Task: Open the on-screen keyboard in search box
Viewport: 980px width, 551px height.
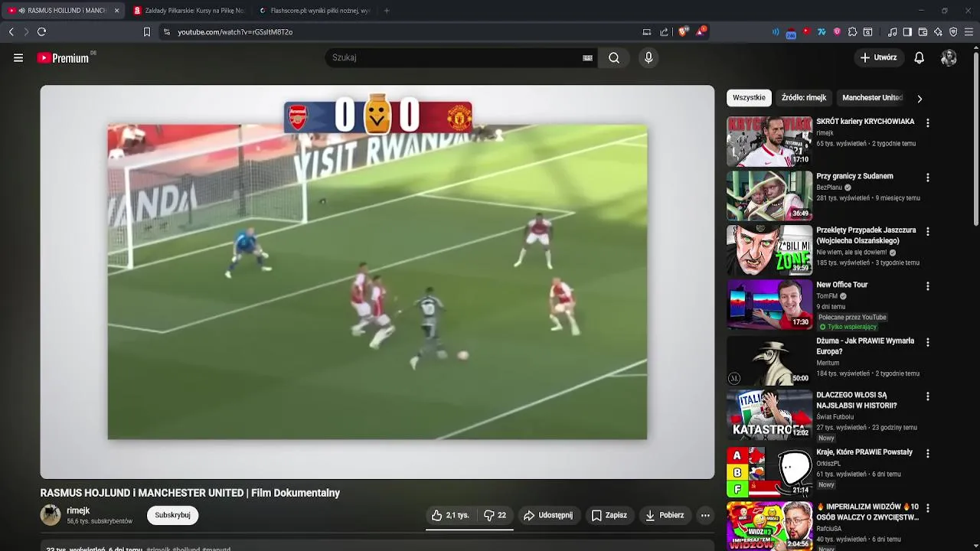Action: pos(588,57)
